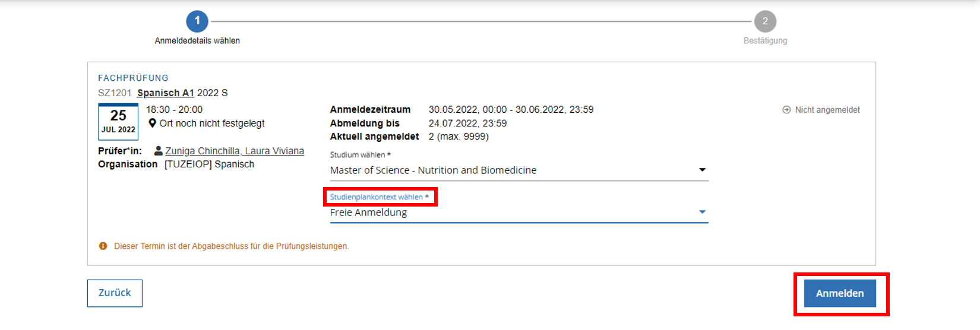Click the Studienplankontext wählen field label

(379, 197)
